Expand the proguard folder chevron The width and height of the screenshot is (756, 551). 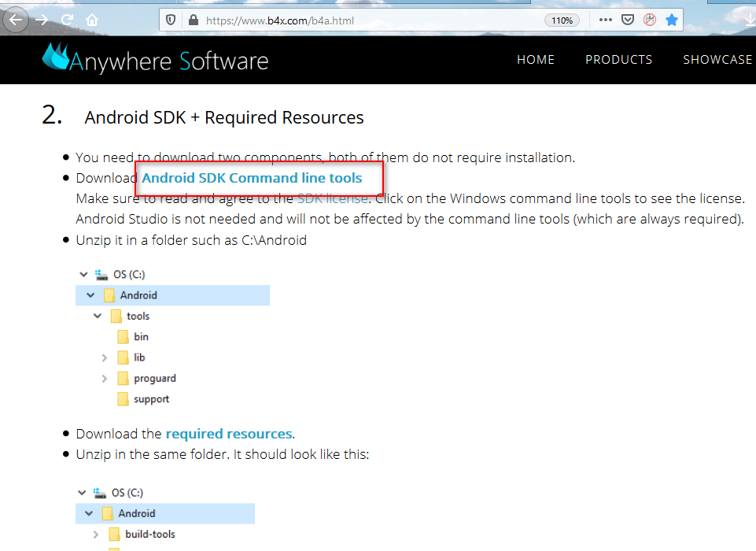point(105,379)
